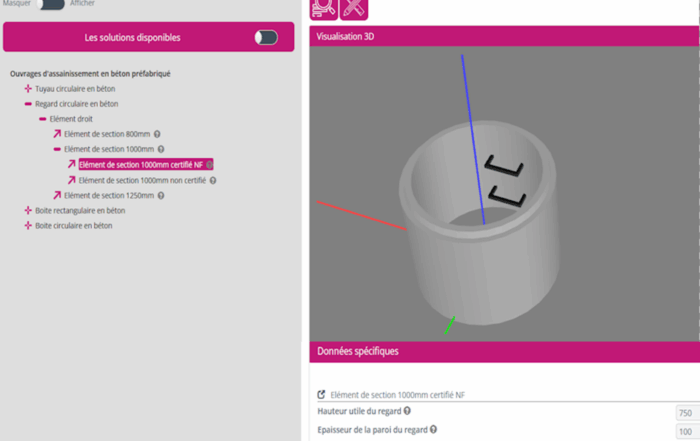This screenshot has width=700, height=441.
Task: Click the 'Visualisation 3D' panel header
Action: click(502, 36)
